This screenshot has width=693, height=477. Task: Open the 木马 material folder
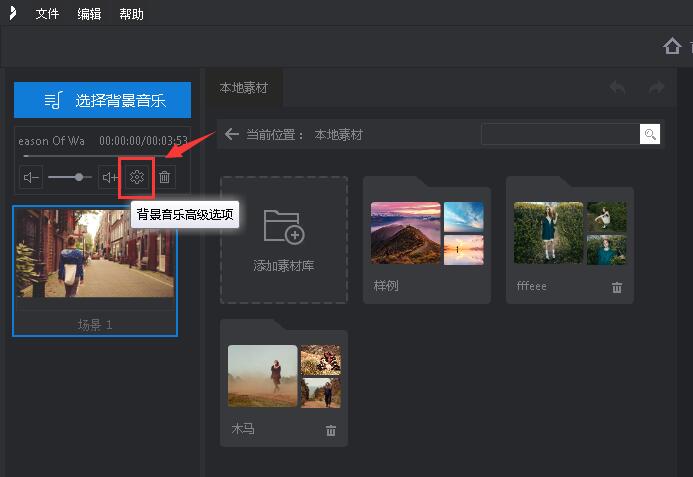[284, 383]
